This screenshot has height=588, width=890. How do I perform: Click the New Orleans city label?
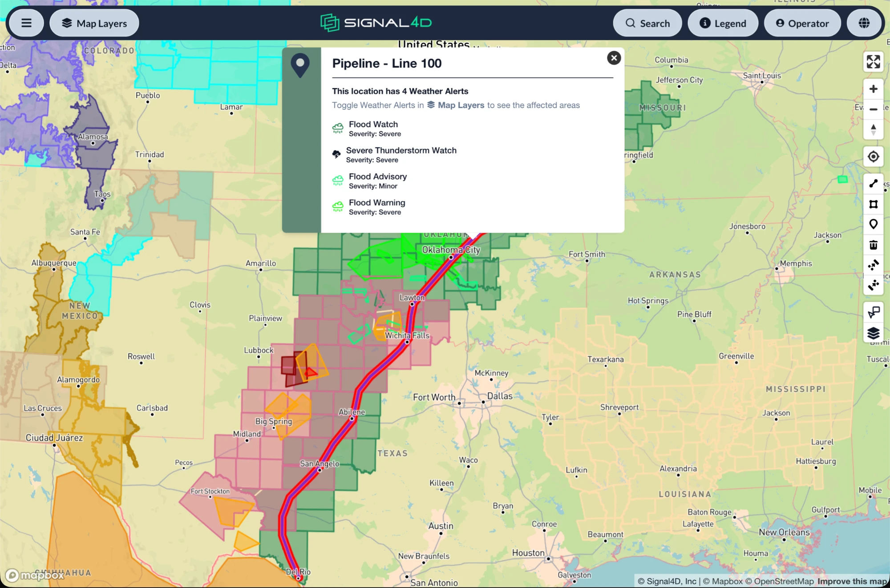[x=784, y=532]
